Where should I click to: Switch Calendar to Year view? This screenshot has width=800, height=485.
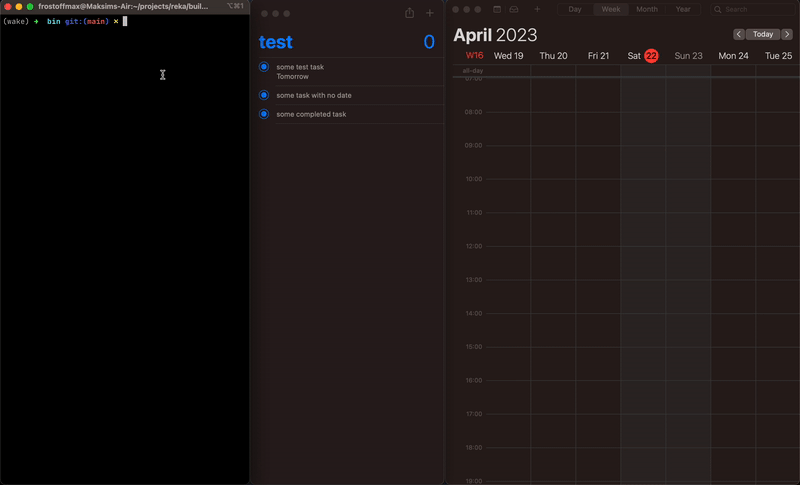(683, 9)
